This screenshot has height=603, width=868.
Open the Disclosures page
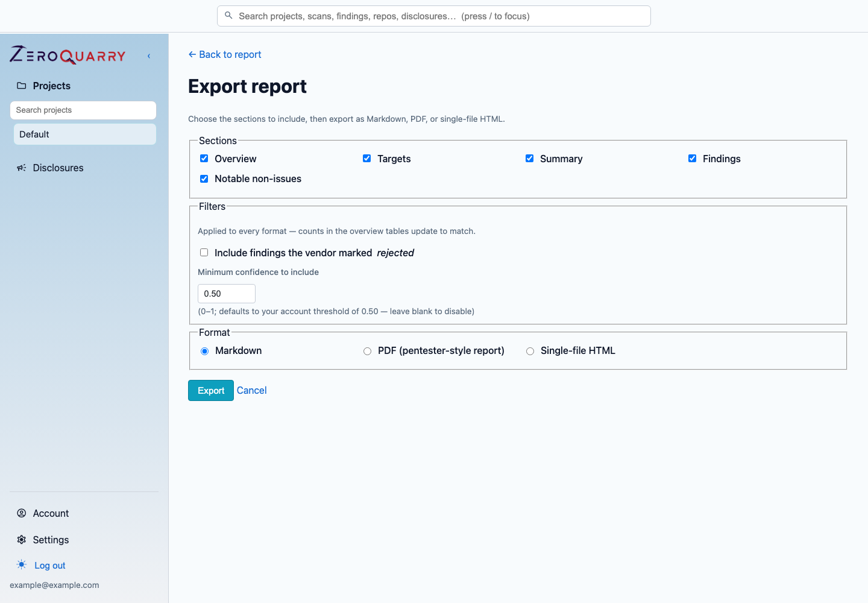(x=58, y=168)
